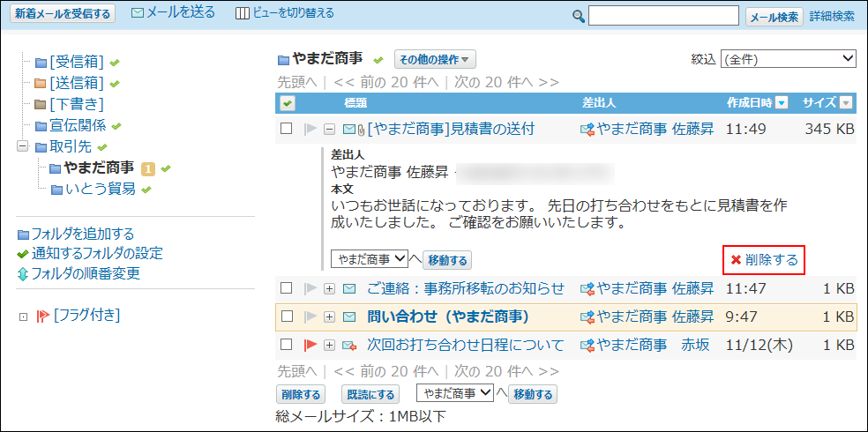
Task: Click the sort arrow icon next to サイズ
Action: click(846, 103)
